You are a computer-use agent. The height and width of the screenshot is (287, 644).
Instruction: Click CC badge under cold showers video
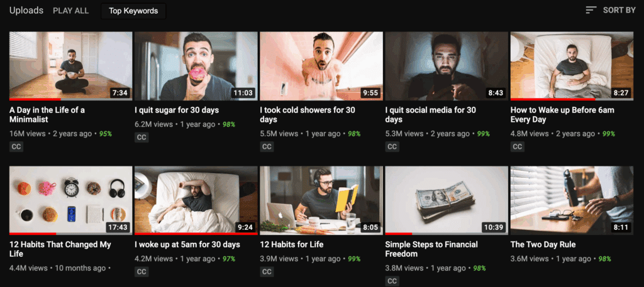[267, 147]
